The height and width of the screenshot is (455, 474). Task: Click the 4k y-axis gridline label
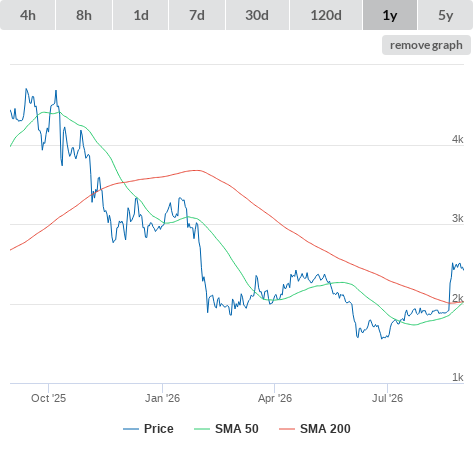pos(458,139)
